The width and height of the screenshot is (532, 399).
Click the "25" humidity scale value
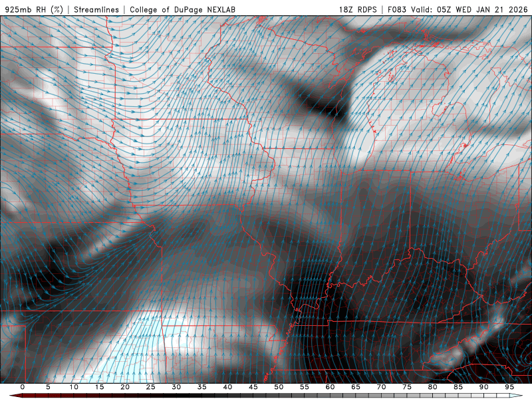point(151,387)
